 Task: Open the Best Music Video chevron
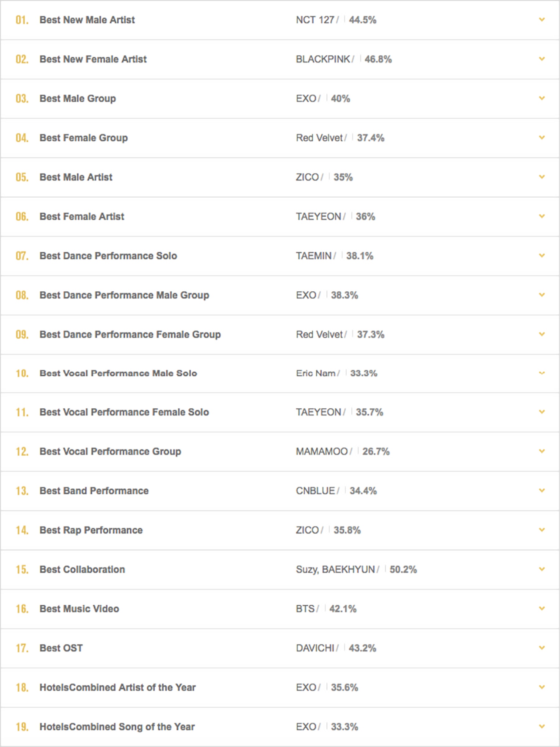click(542, 608)
